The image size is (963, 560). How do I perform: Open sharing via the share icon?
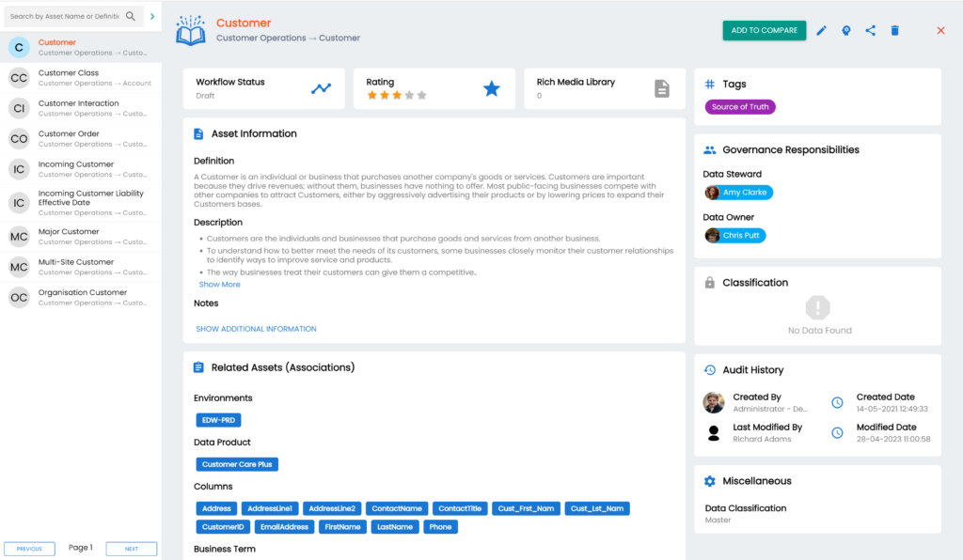870,30
